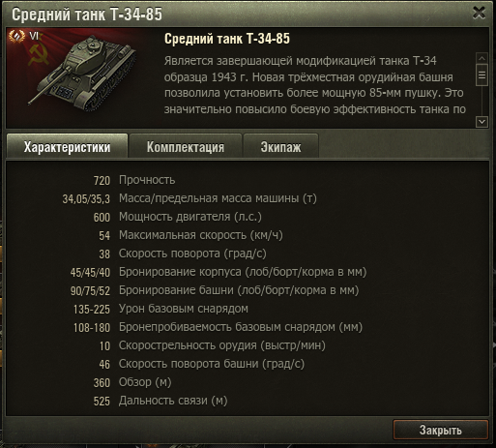The height and width of the screenshot is (448, 496).
Task: Click the Закрыть button
Action: (441, 430)
